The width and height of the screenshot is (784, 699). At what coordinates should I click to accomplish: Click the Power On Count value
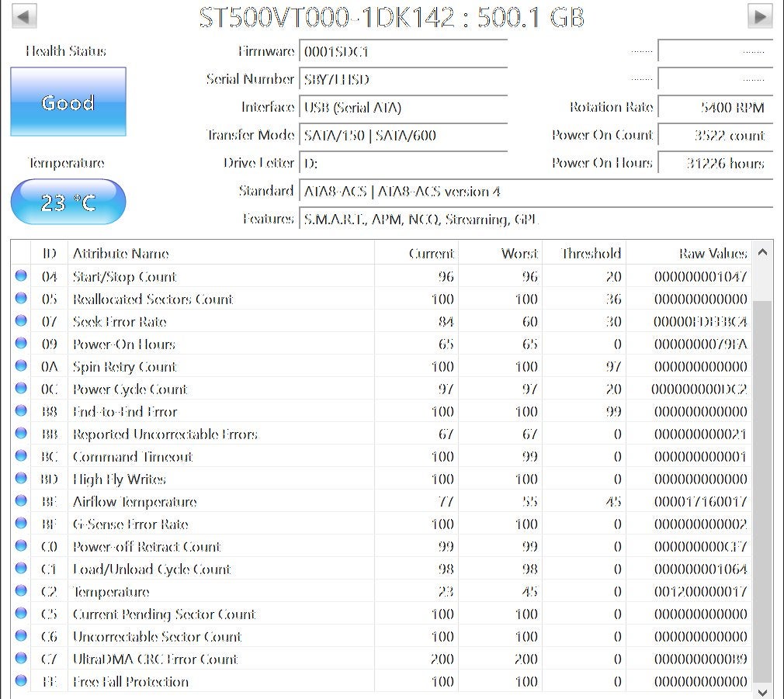(x=716, y=136)
